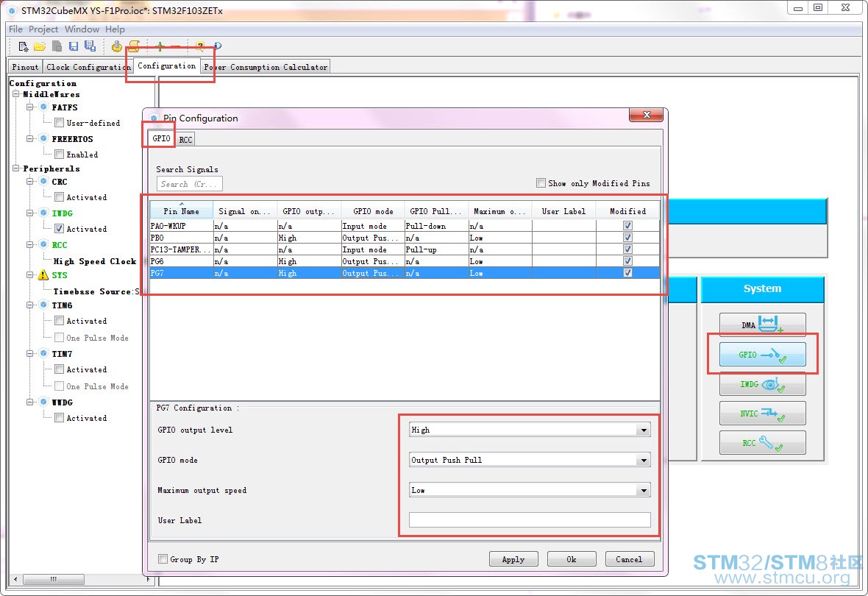Collapse the SYS tree expander
This screenshot has width=868, height=596.
tap(30, 274)
